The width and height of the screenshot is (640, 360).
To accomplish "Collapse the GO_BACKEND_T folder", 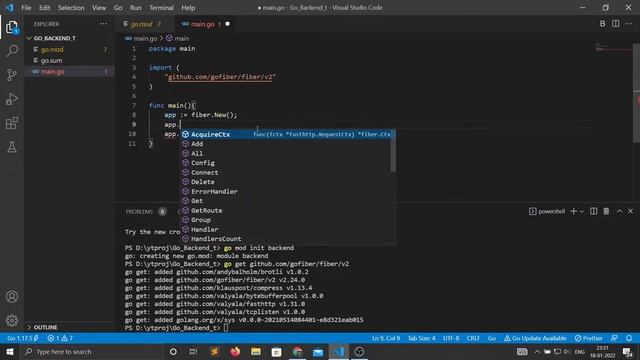I will point(55,38).
